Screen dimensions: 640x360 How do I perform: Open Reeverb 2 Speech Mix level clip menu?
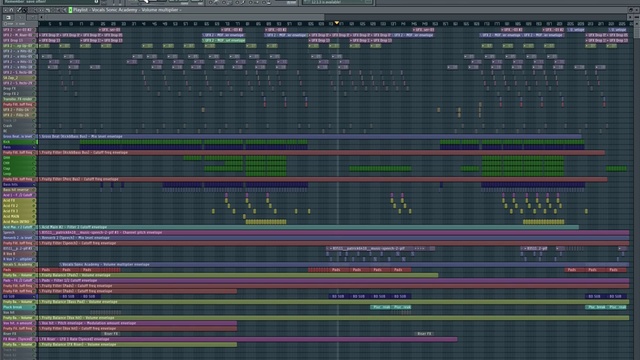[x=40, y=238]
